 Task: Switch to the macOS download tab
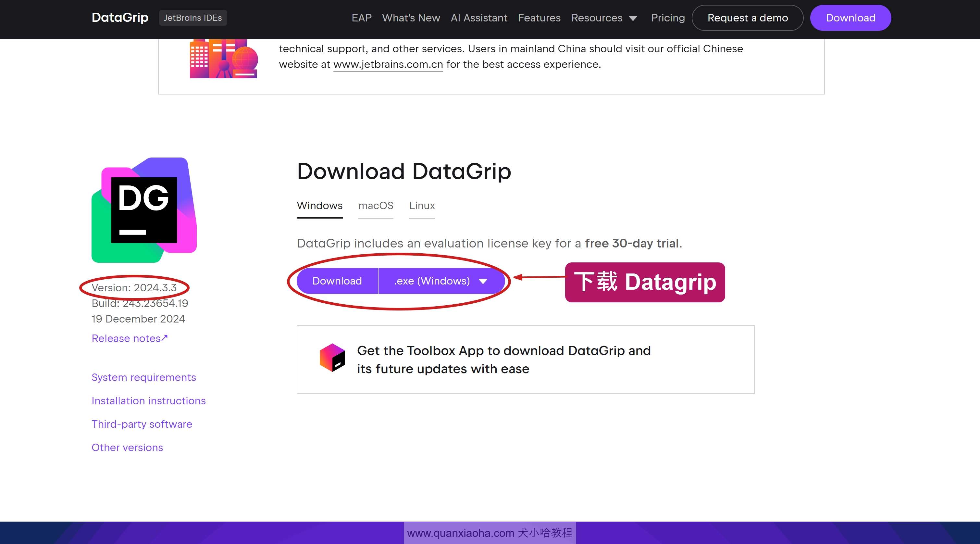pyautogui.click(x=376, y=206)
